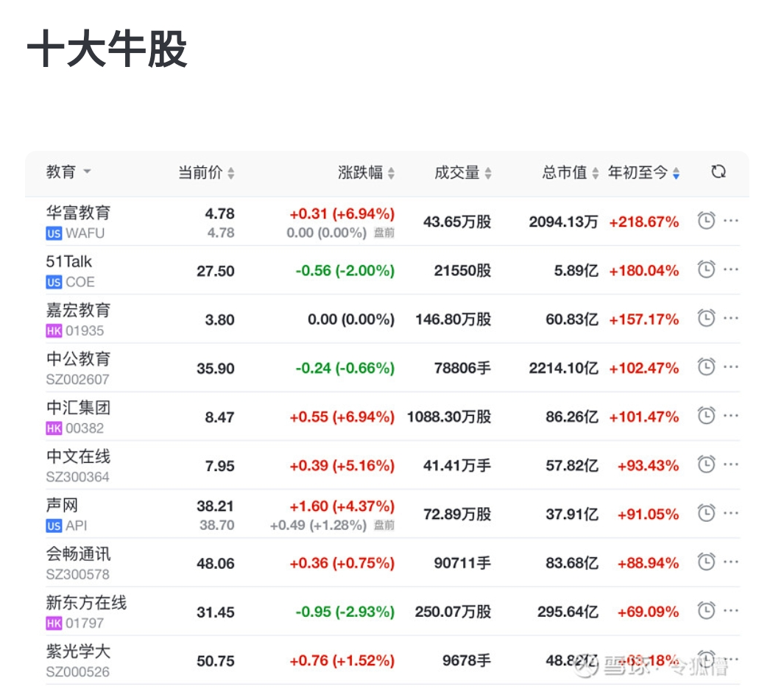This screenshot has height=700, width=784.
Task: Click the +0.39 (+5.16%) change value
Action: click(x=342, y=466)
